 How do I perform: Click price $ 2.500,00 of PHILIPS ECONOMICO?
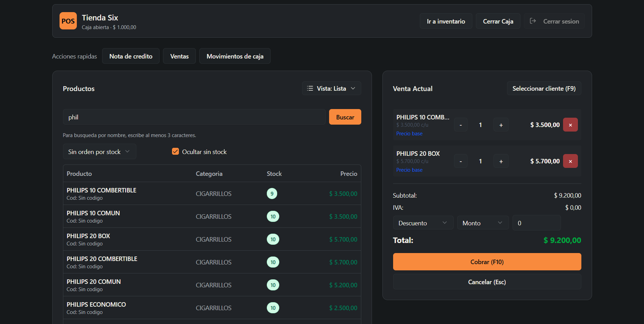click(343, 308)
